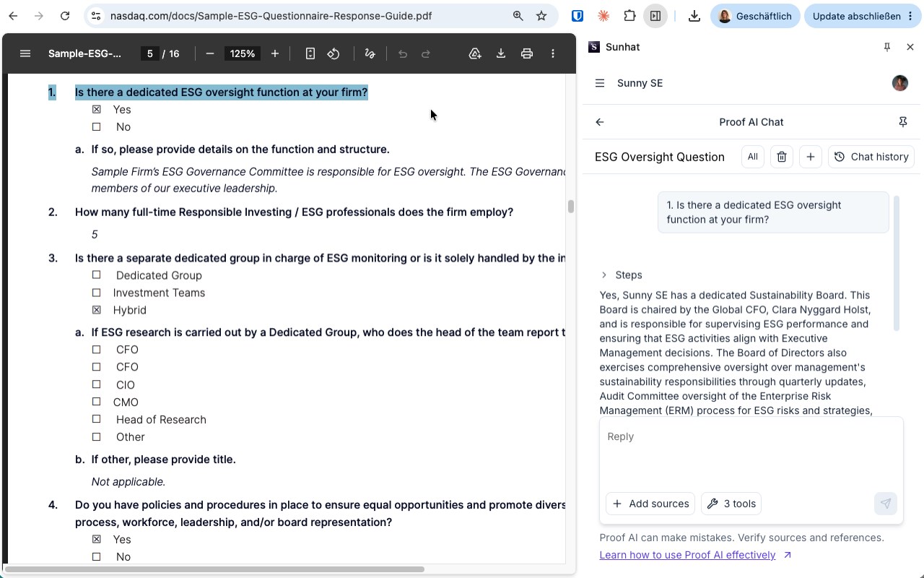
Task: Close the Sunhat side panel
Action: (x=910, y=47)
